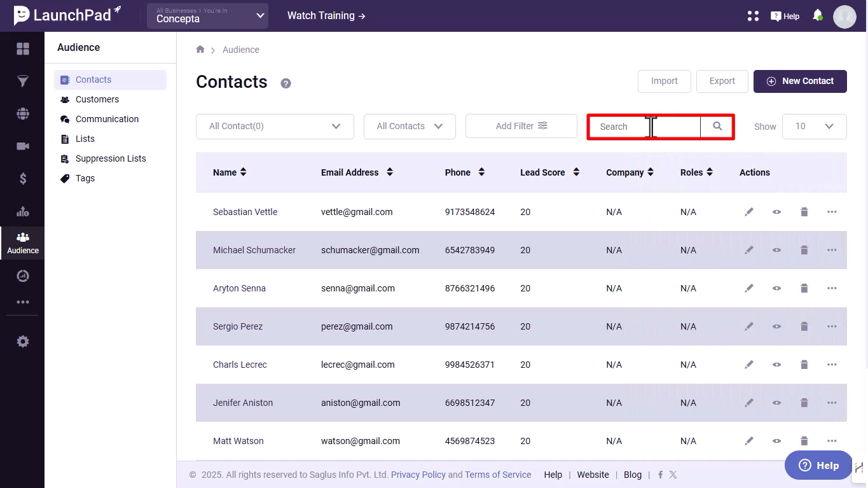The image size is (868, 488).
Task: Open the globe websites icon in sidebar
Action: pos(23,114)
